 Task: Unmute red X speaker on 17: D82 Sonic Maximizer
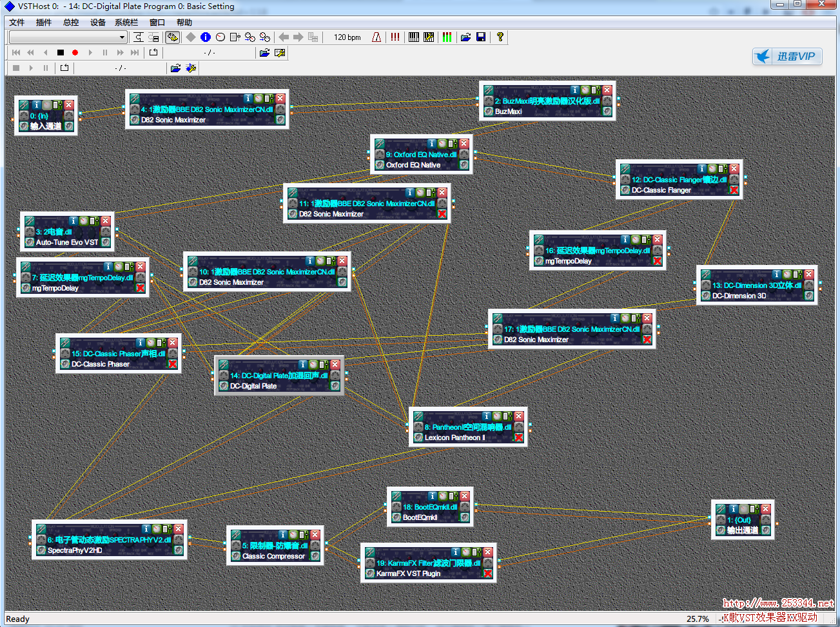pos(647,340)
